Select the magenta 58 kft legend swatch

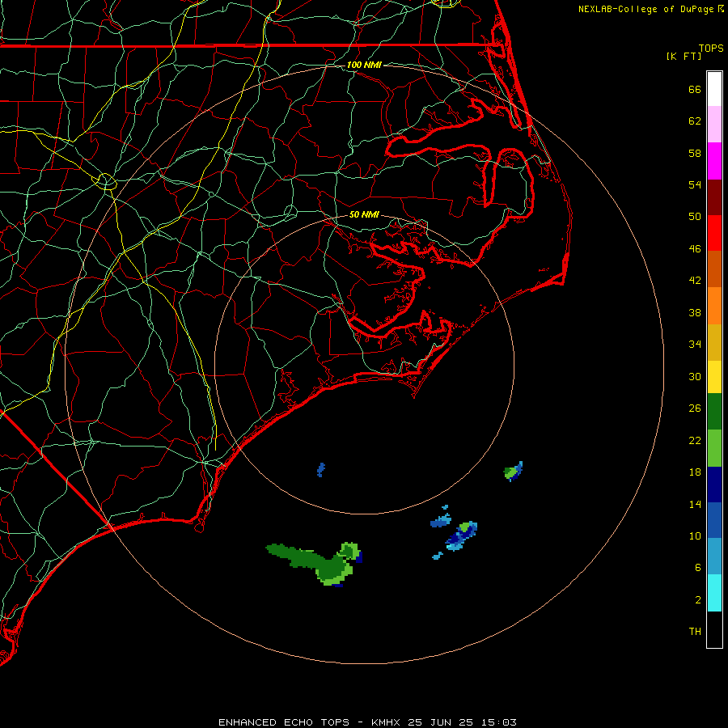point(714,161)
